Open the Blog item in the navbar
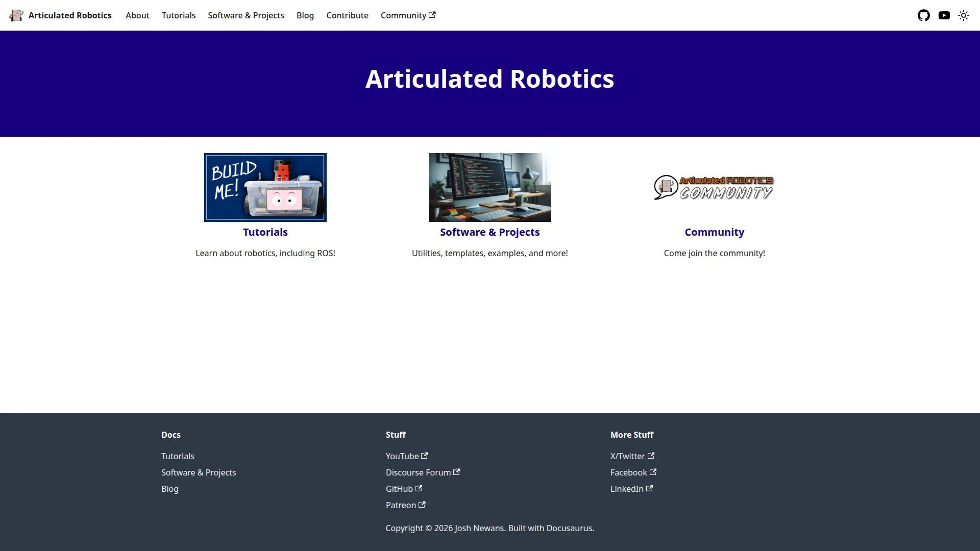The image size is (980, 551). point(305,15)
